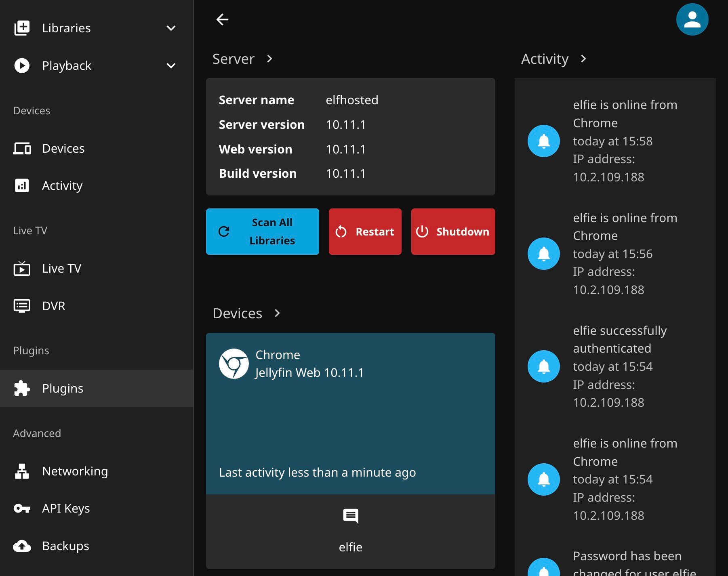Click the bell beside 'Password has been changed'
The height and width of the screenshot is (576, 728).
pyautogui.click(x=543, y=567)
